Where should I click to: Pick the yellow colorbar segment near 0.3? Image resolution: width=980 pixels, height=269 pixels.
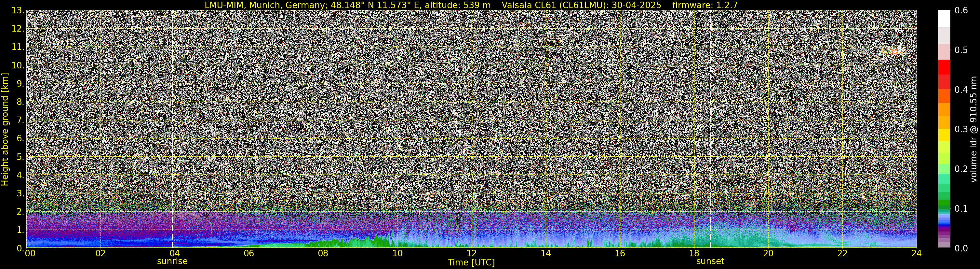coord(944,135)
